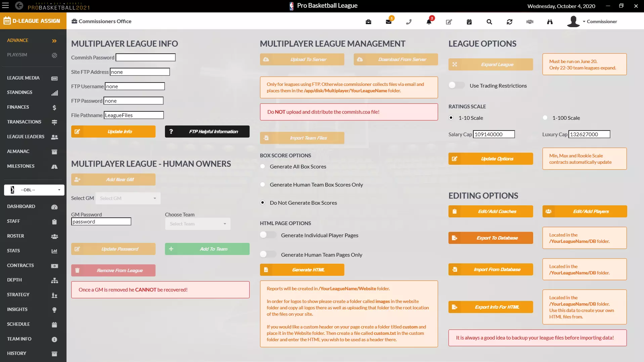Screen dimensions: 644x362
Task: Click the phone icon in the top toolbar
Action: [x=409, y=22]
